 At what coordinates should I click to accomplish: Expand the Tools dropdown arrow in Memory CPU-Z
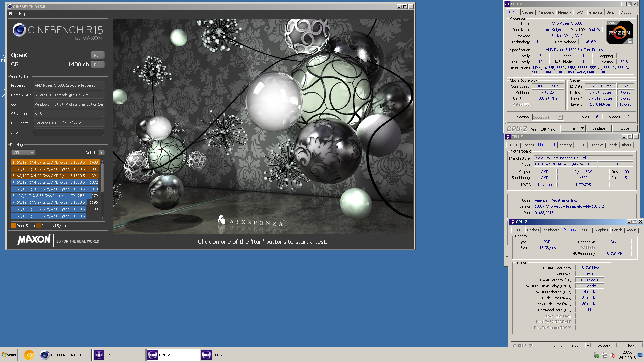(588, 345)
